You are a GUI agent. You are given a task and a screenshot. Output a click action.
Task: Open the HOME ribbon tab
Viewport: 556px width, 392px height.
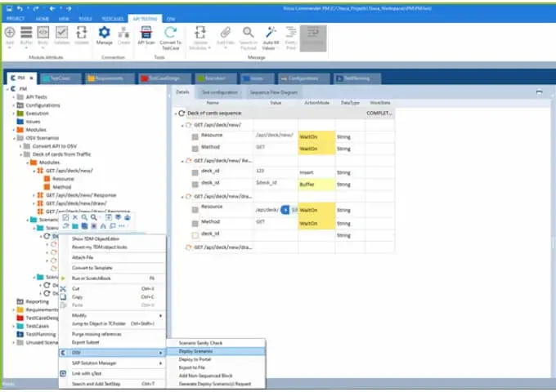(x=42, y=17)
